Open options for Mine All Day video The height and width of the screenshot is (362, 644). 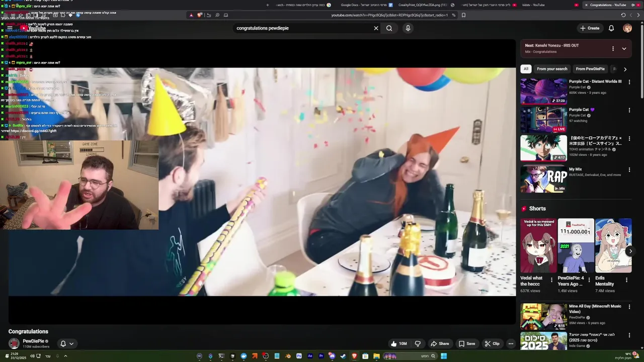[x=629, y=307]
